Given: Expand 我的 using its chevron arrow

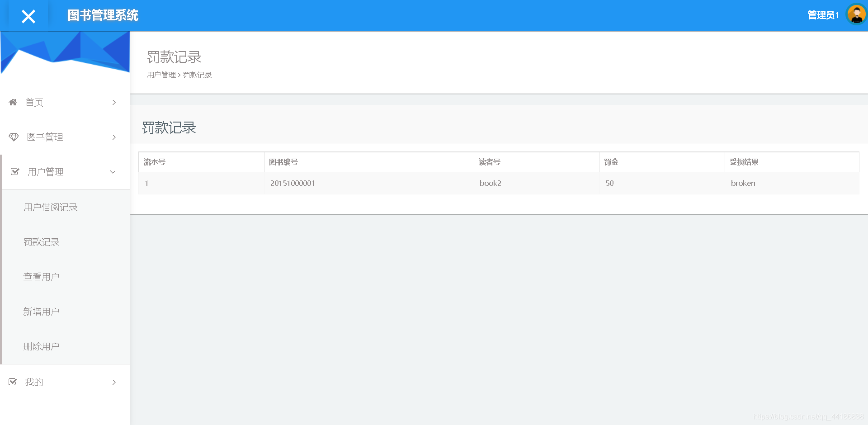Looking at the screenshot, I should point(114,382).
